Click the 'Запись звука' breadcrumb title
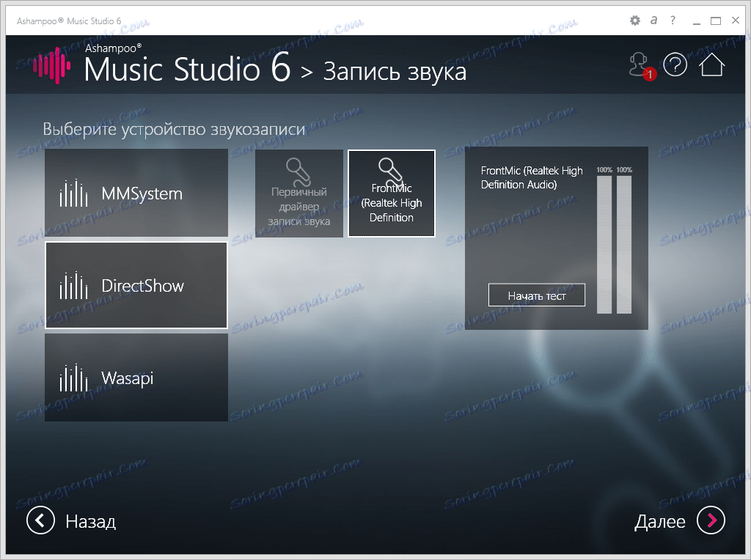751x560 pixels. (395, 72)
